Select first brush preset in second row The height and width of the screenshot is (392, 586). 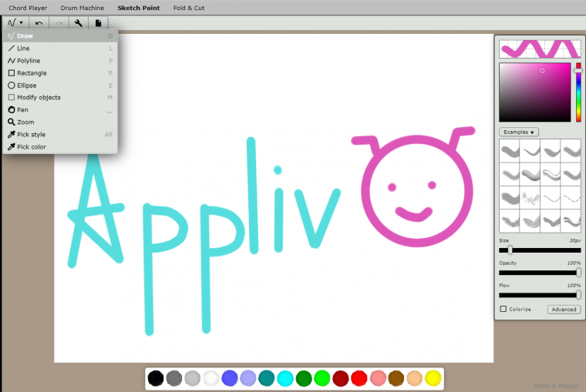pyautogui.click(x=510, y=174)
